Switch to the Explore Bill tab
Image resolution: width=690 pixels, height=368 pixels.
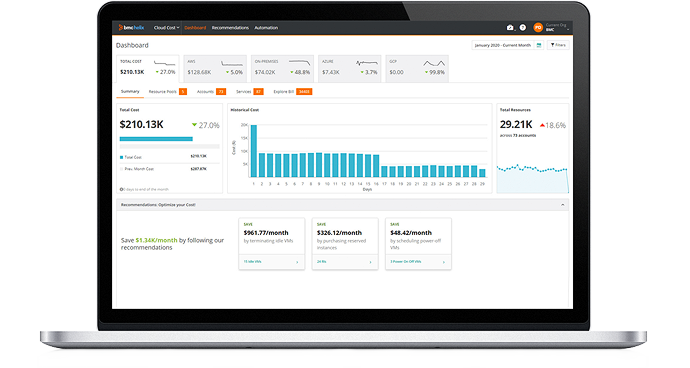293,92
